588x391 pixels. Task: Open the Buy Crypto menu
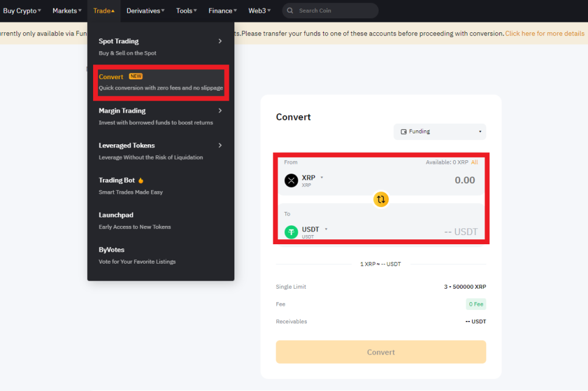click(22, 11)
